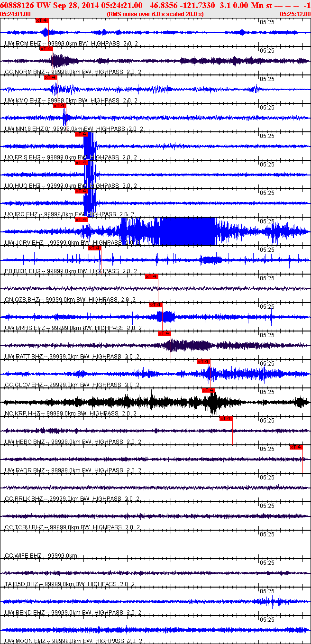Select the RMS noise scaling note in header
311x644 pixels.
coord(155,14)
